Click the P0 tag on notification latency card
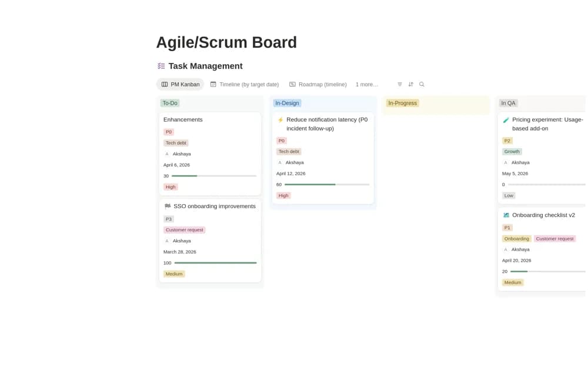Screen dimensions: 588x367 pos(282,141)
